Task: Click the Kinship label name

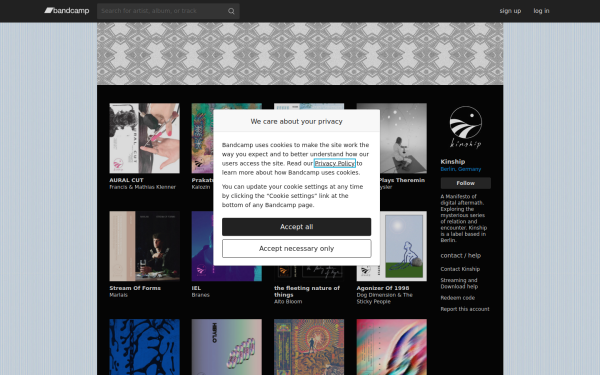Action: click(453, 162)
